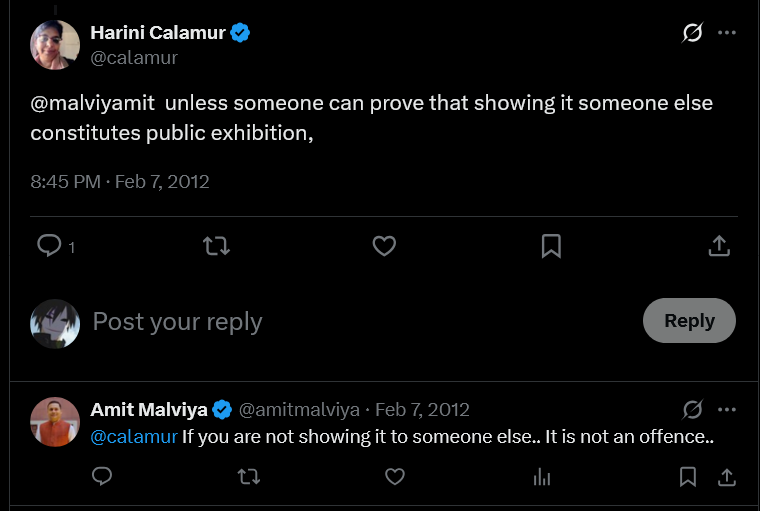Bookmark Amit Malviya's reply
Screen dimensions: 760x511
[x=688, y=477]
